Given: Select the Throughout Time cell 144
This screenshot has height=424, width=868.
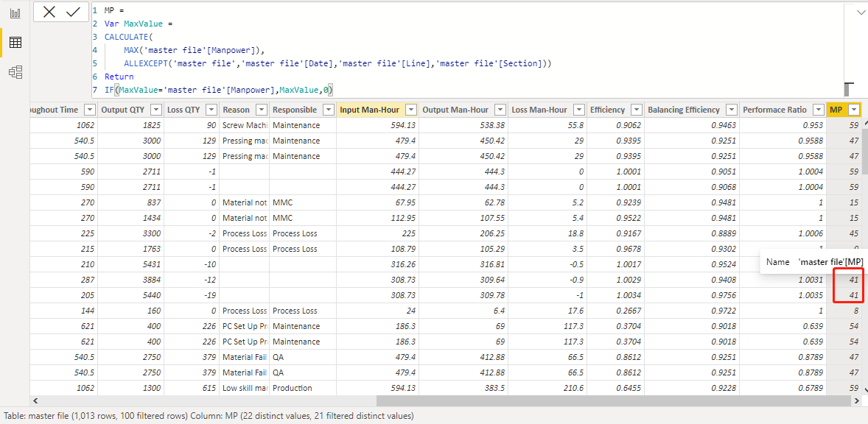Looking at the screenshot, I should (x=63, y=311).
